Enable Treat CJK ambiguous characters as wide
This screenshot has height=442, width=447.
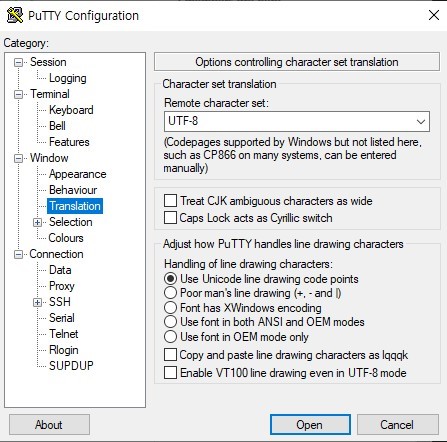(170, 201)
